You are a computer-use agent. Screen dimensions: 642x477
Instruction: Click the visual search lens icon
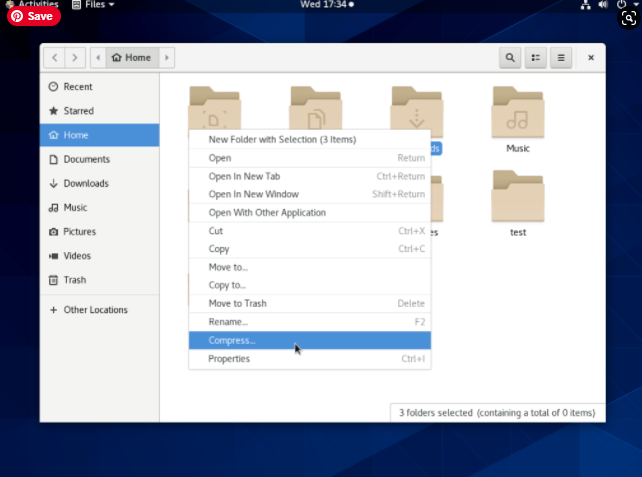point(629,18)
